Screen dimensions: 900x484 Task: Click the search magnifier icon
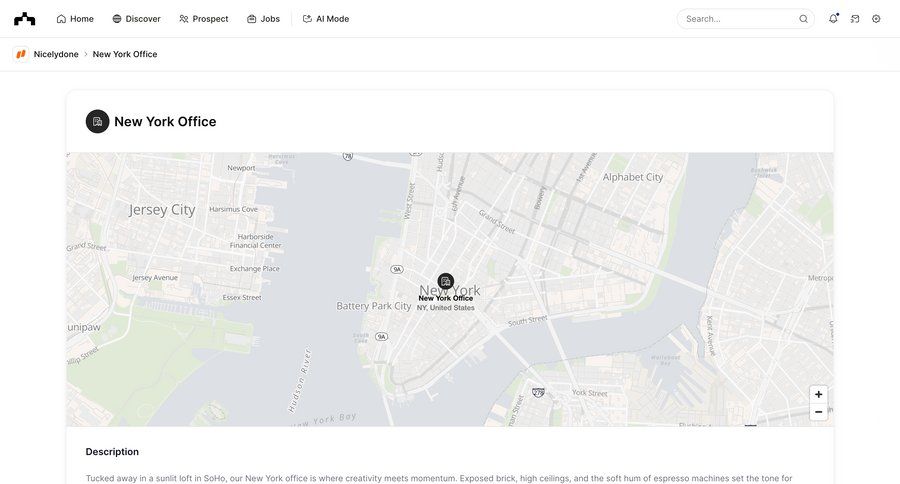[804, 19]
